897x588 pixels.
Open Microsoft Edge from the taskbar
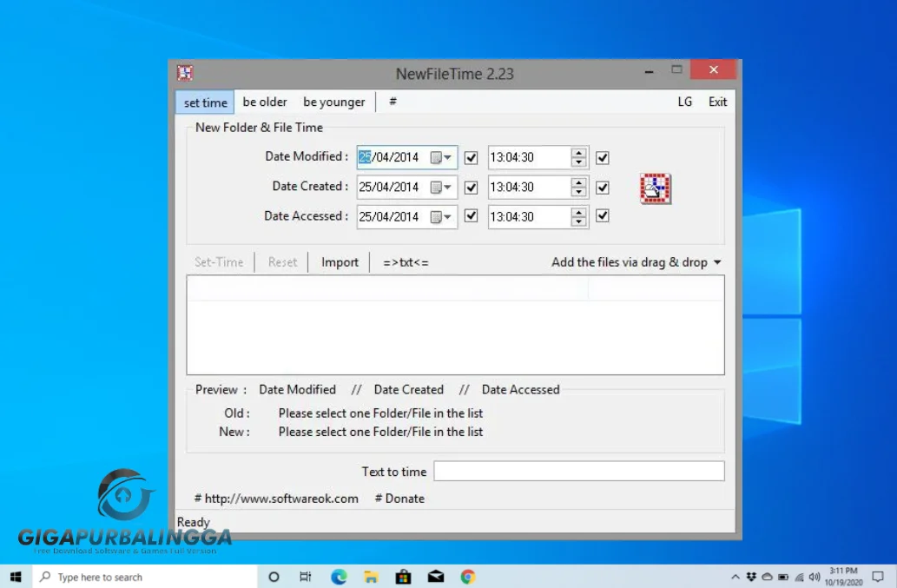coord(339,577)
